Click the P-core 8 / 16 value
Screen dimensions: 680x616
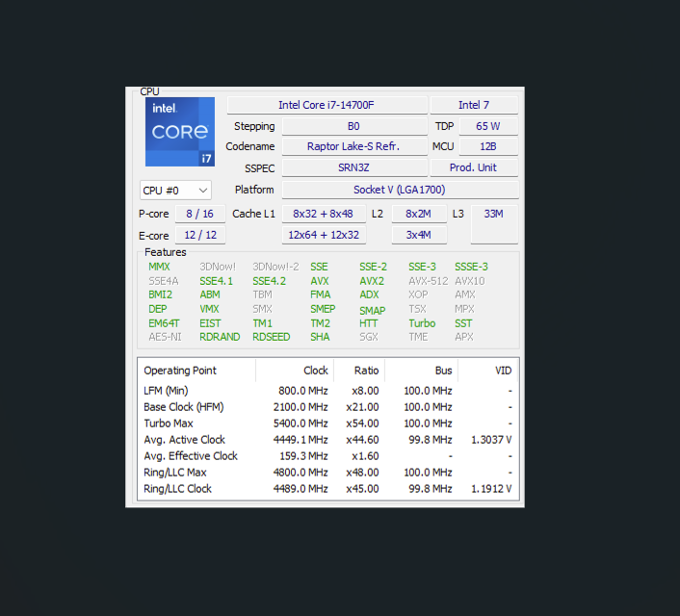click(200, 214)
